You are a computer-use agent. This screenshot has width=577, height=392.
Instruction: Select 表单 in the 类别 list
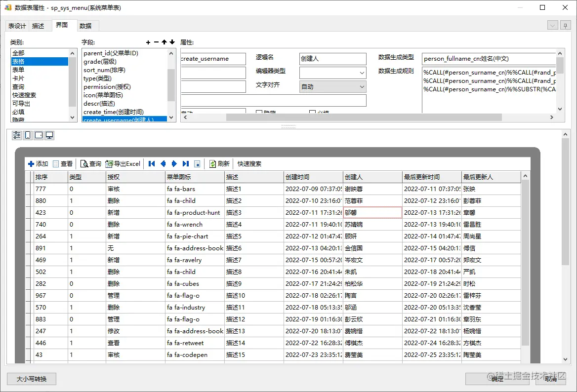(40, 70)
